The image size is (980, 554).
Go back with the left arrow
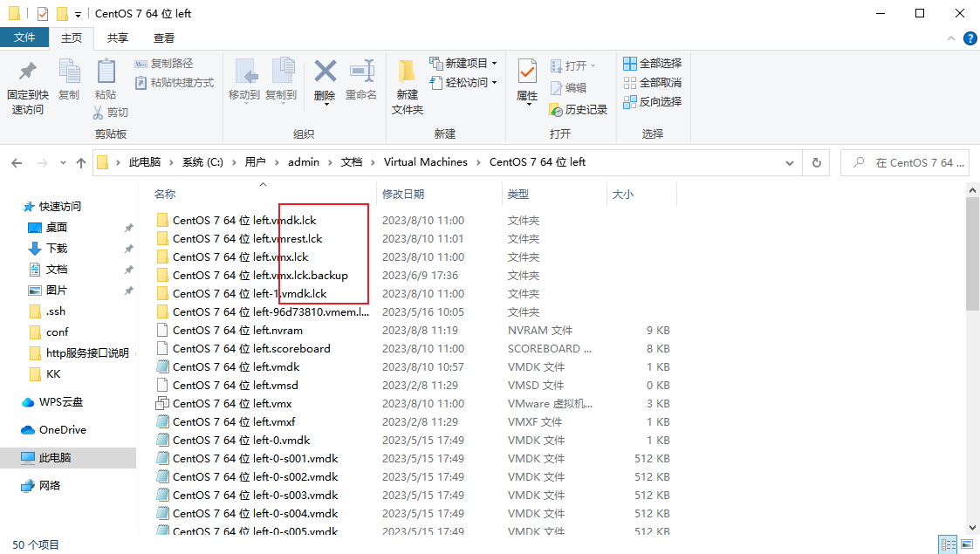tap(17, 163)
